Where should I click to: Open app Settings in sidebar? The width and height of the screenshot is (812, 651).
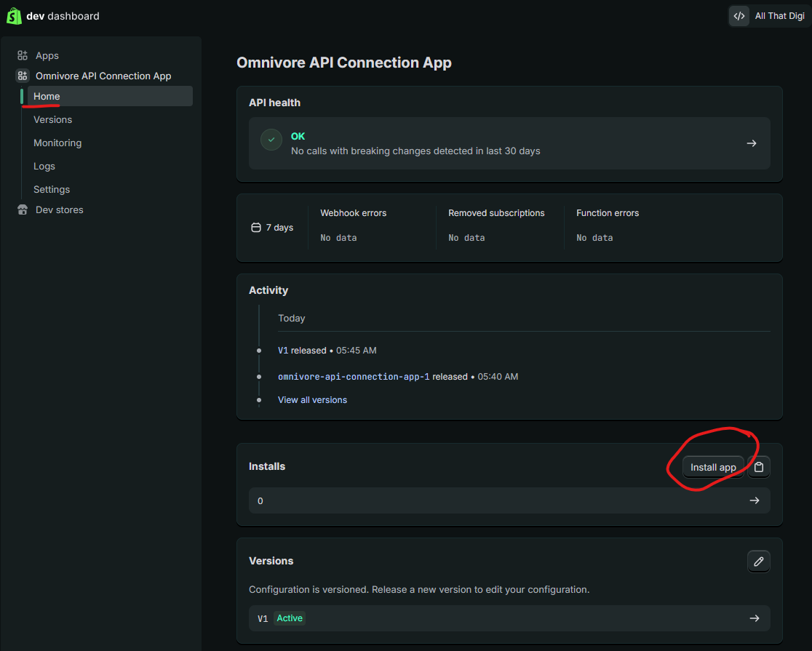pyautogui.click(x=51, y=190)
